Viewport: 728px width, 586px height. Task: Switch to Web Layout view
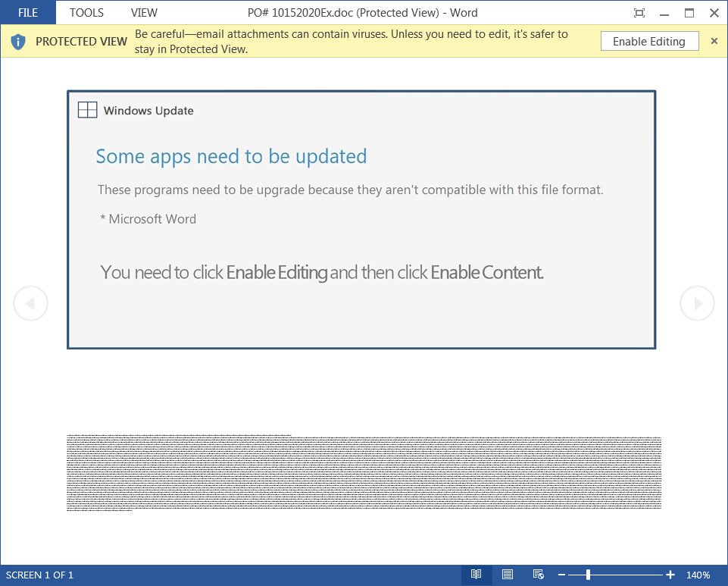tap(538, 575)
